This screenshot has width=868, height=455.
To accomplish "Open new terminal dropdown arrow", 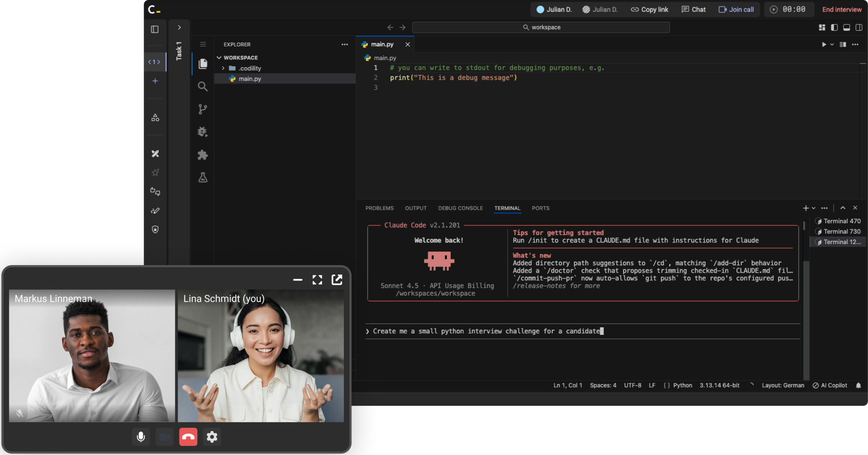I will click(x=813, y=208).
